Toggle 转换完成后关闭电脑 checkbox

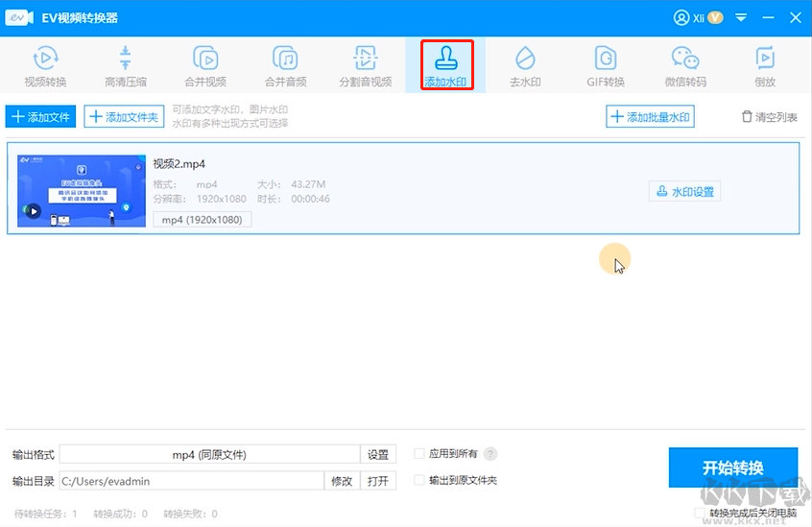(x=699, y=513)
